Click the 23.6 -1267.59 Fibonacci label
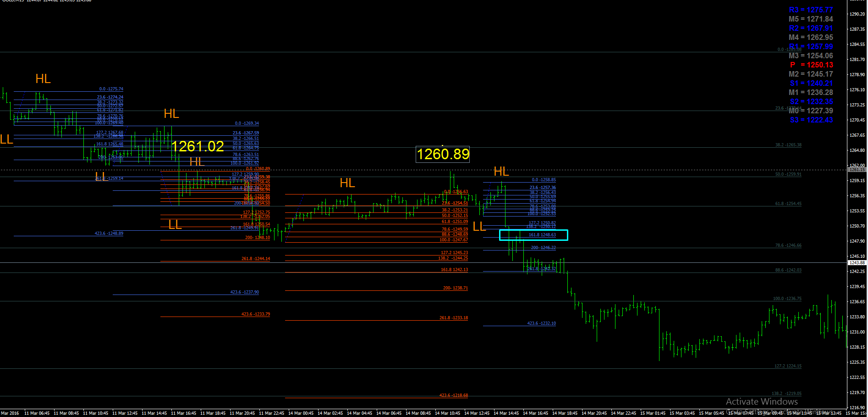Image resolution: width=868 pixels, height=417 pixels. click(x=246, y=133)
